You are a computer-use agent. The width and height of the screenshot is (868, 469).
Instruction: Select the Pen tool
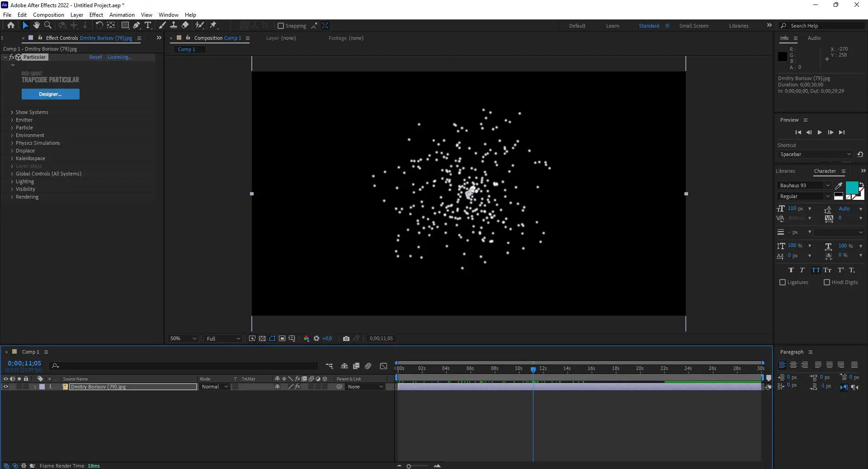pos(137,25)
